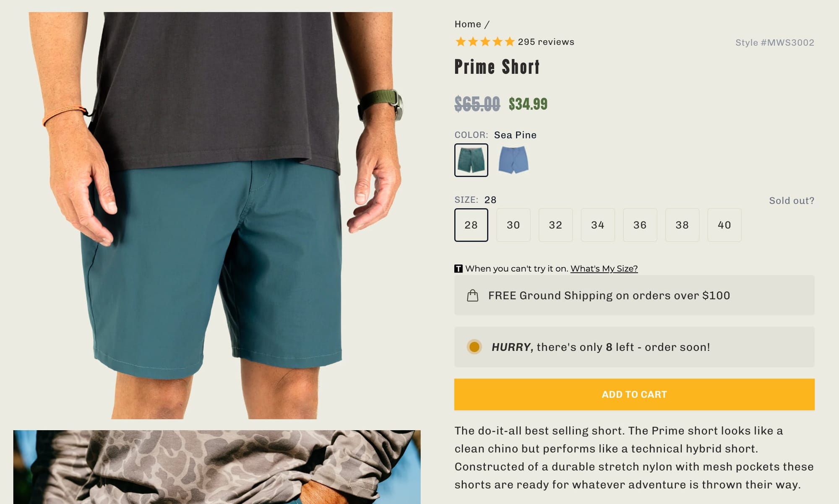Image resolution: width=839 pixels, height=504 pixels.
Task: Select the Sea Pine color swatch
Action: [x=471, y=160]
